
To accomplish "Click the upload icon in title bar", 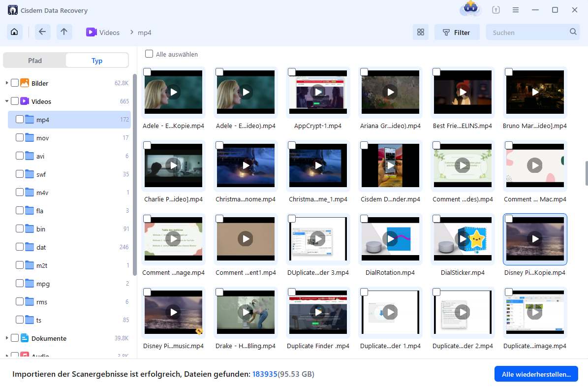I will pyautogui.click(x=495, y=10).
